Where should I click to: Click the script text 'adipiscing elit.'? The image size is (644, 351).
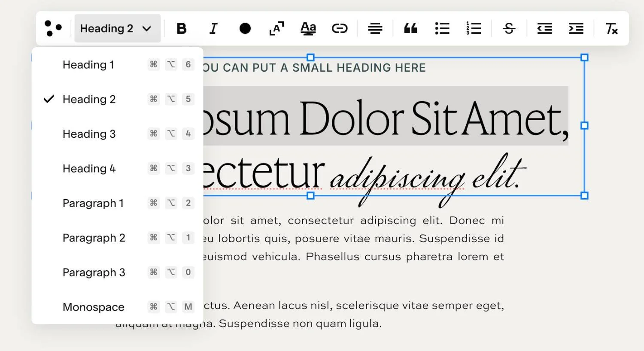click(428, 179)
